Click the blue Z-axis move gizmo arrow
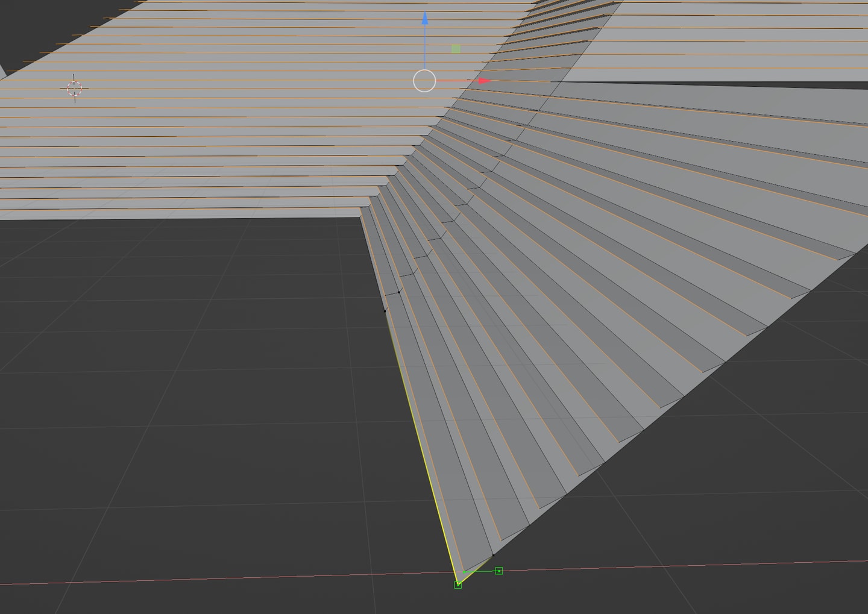Image resolution: width=868 pixels, height=614 pixels. tap(424, 18)
